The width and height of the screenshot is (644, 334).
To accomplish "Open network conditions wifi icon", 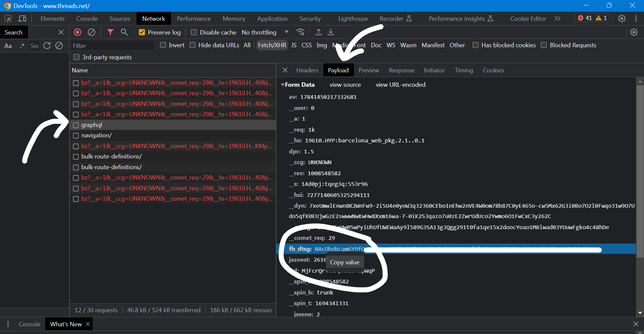I will 301,32.
